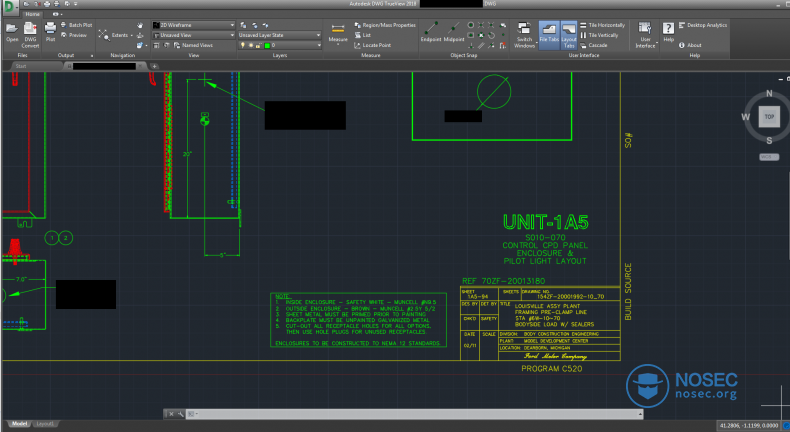Toggle layer 0 lightbulb on/off
This screenshot has height=432, width=790.
[x=243, y=45]
